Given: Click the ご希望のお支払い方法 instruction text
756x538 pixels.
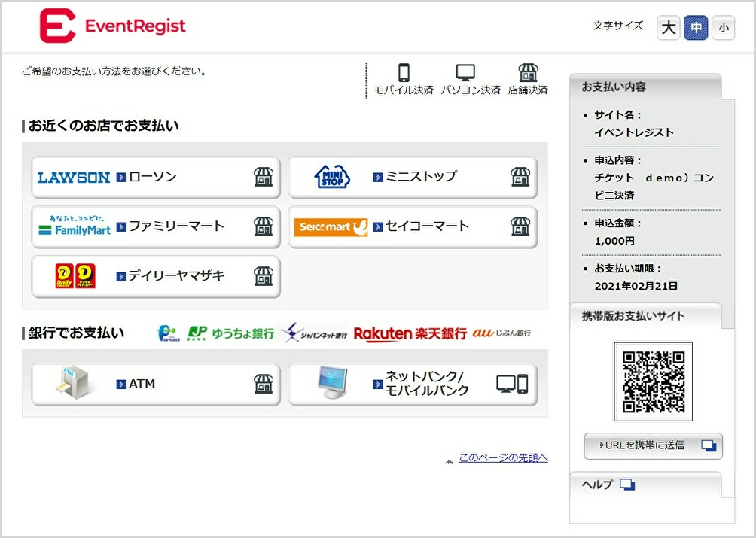Looking at the screenshot, I should pyautogui.click(x=114, y=71).
